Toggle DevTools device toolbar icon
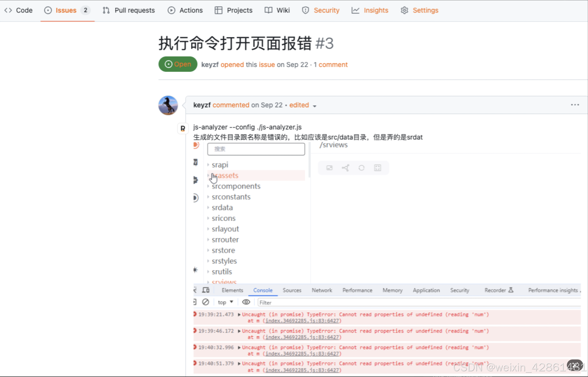 click(206, 290)
